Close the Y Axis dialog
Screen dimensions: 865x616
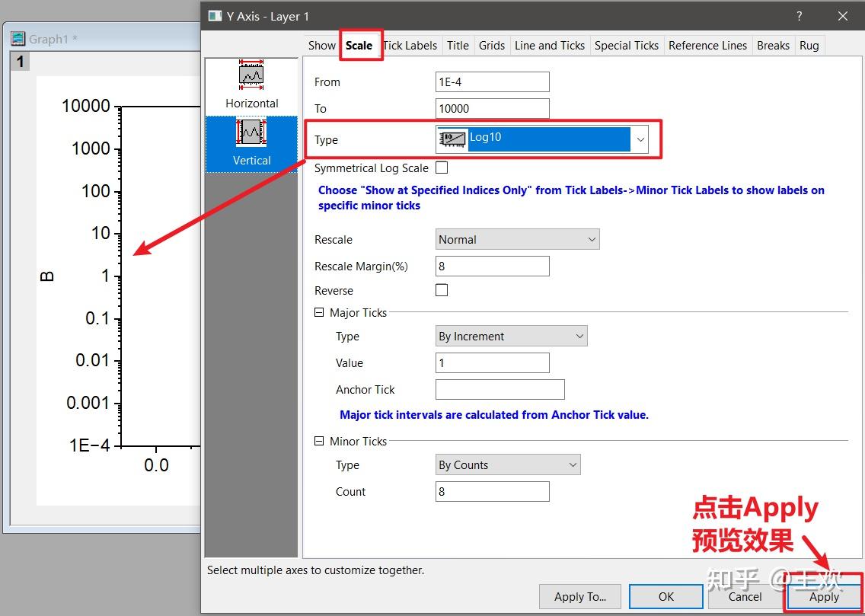pos(842,16)
